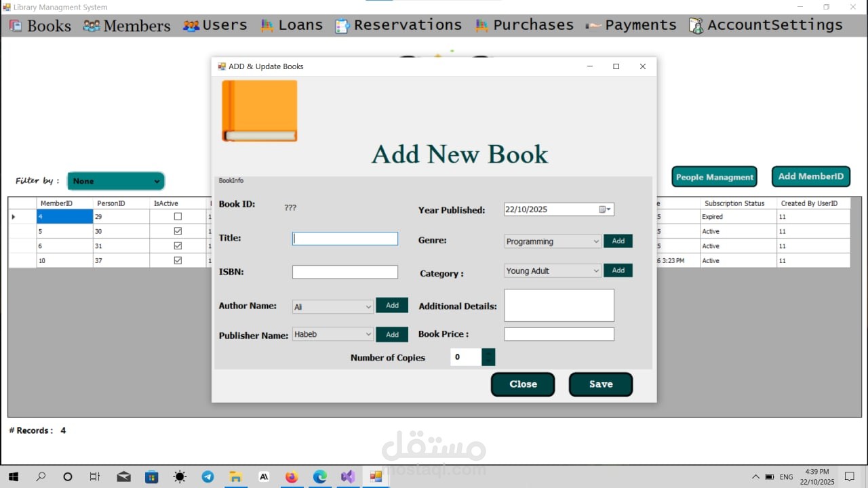This screenshot has width=868, height=488.
Task: Expand the Publisher Name dropdown
Action: (368, 334)
